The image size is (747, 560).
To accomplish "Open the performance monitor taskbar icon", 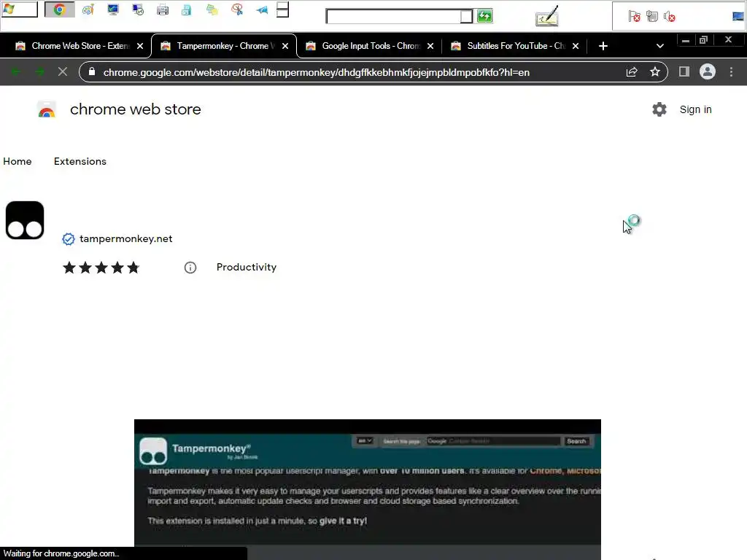I will (x=113, y=9).
